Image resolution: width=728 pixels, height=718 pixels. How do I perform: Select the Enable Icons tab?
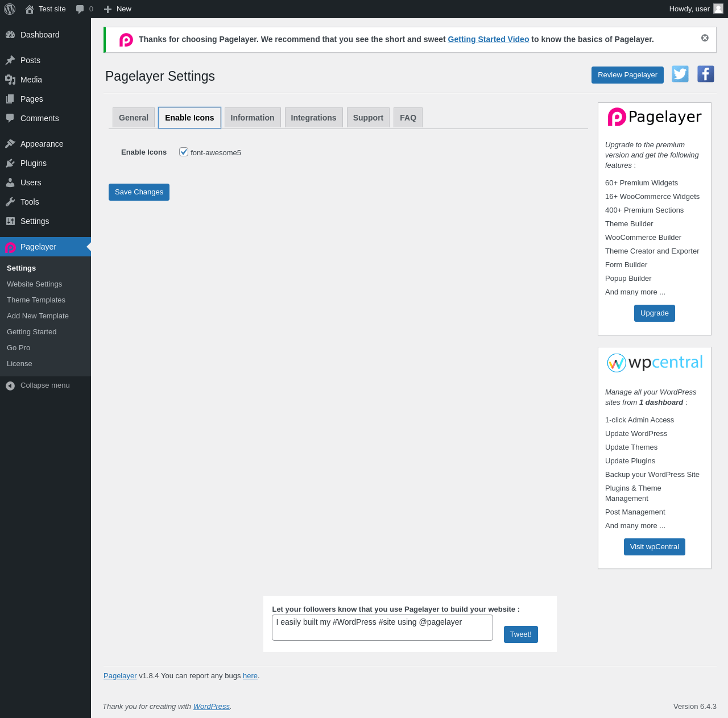[189, 118]
